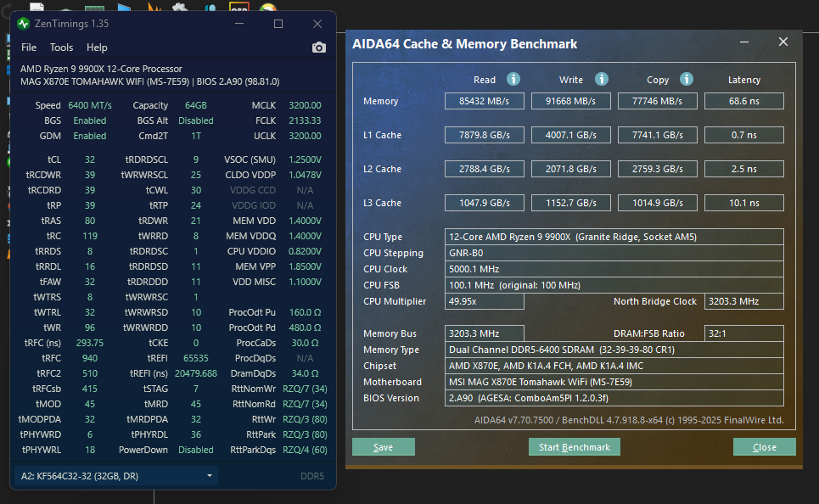Start Benchmark in AIDA64

pos(574,447)
